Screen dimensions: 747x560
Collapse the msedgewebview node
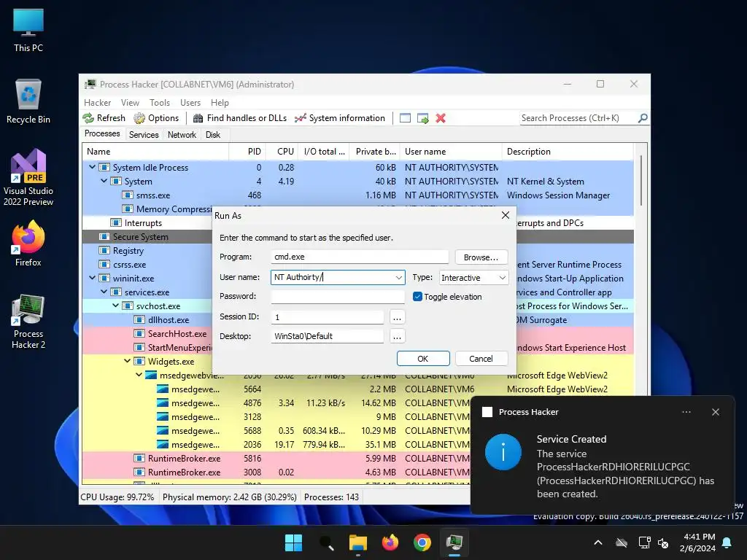pos(139,375)
